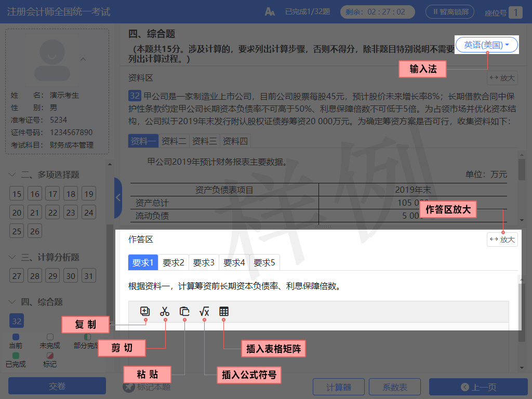Viewport: 532px width, 399px height.
Task: Click the Aa font size icon in top bar
Action: coord(269,11)
